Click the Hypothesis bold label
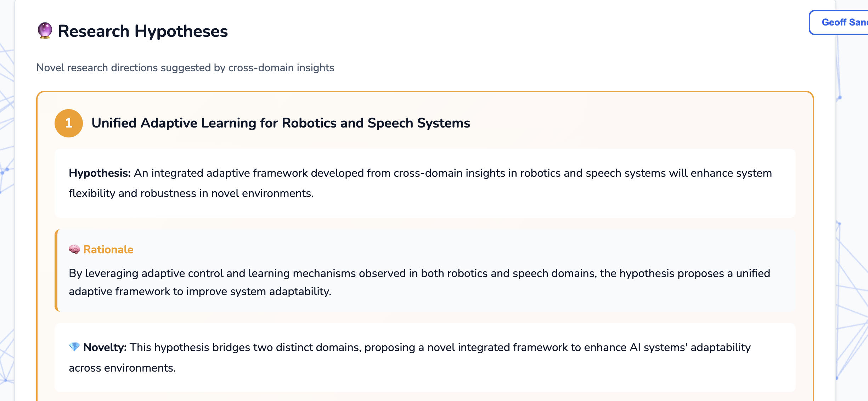Viewport: 868px width, 401px height. point(100,173)
